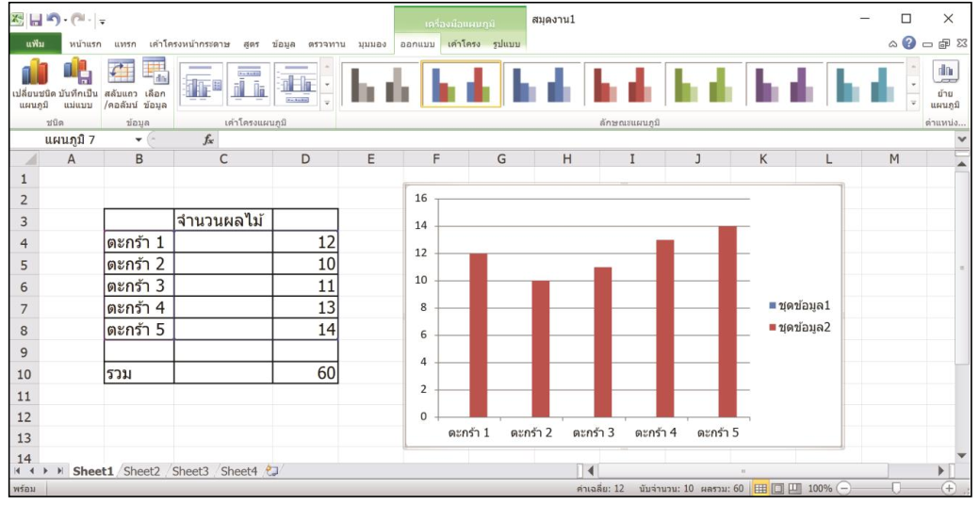Viewport: 980px width, 505px height.
Task: Click the green แฟ้ม (File) button
Action: tap(37, 44)
